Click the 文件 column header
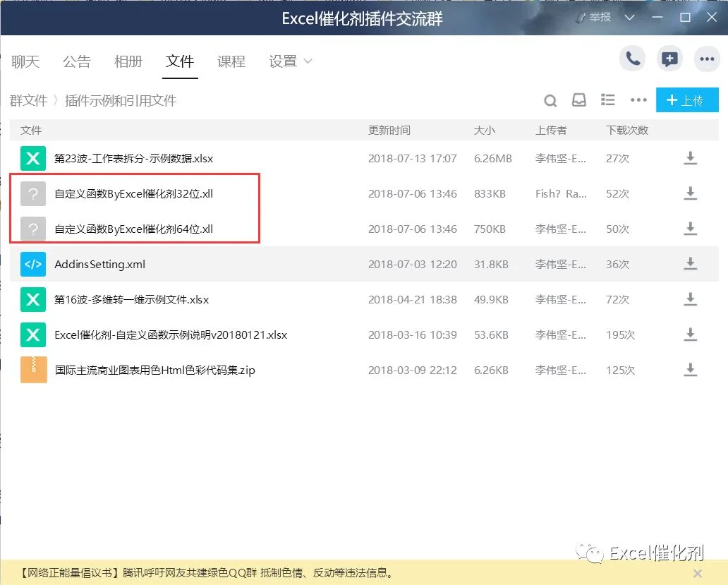Screen dimensions: 728x585 click(x=31, y=131)
